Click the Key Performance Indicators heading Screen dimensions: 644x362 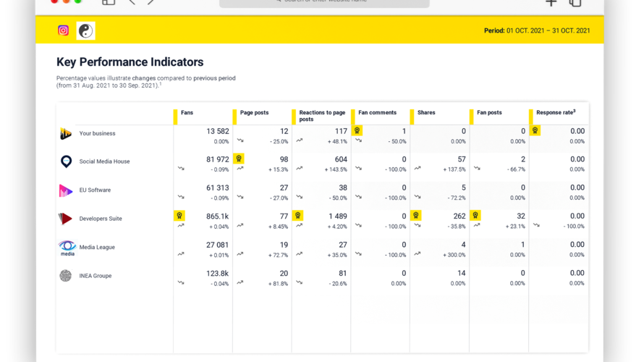tap(130, 62)
